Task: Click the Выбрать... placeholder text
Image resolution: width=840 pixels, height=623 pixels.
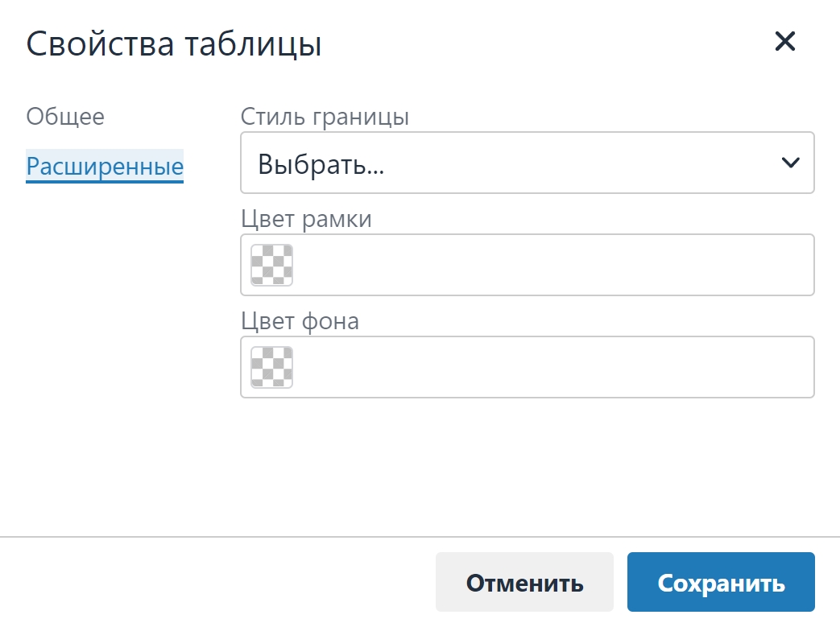Action: click(x=321, y=163)
